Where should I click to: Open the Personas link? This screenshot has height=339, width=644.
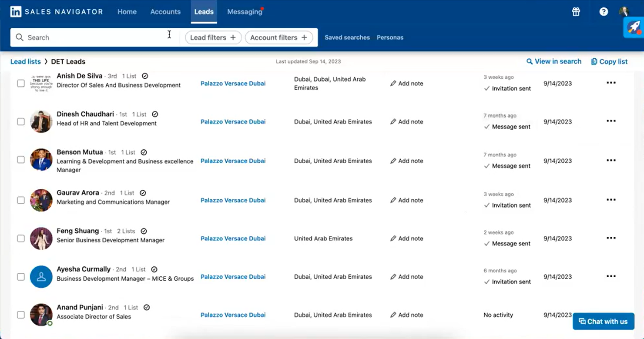[390, 37]
